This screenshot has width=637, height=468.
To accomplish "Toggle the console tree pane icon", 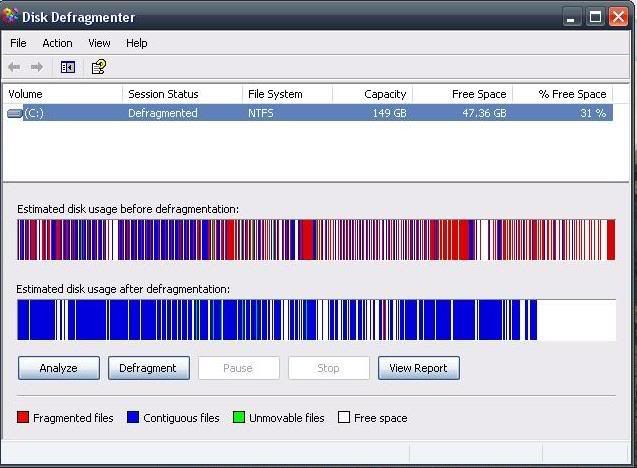I will [x=68, y=67].
